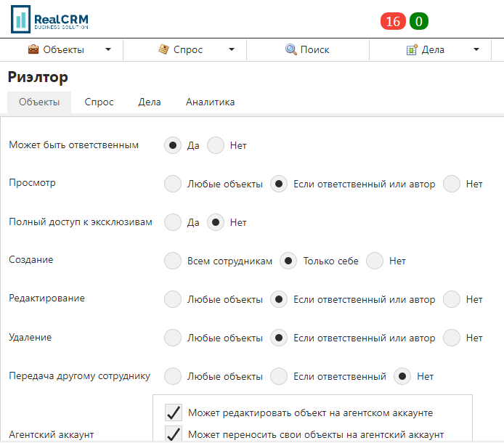Image resolution: width=504 pixels, height=443 pixels.
Task: Click the RealCRM logo
Action: pyautogui.click(x=49, y=20)
